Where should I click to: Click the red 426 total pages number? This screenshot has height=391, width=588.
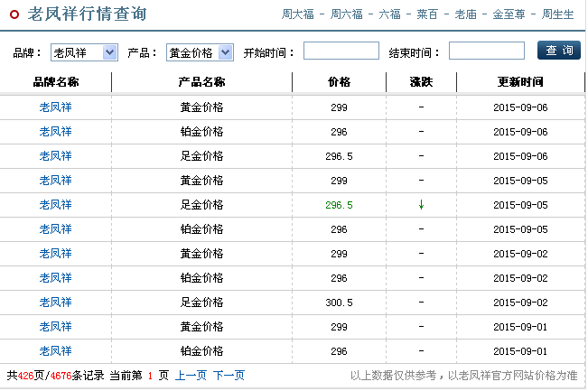(26, 376)
